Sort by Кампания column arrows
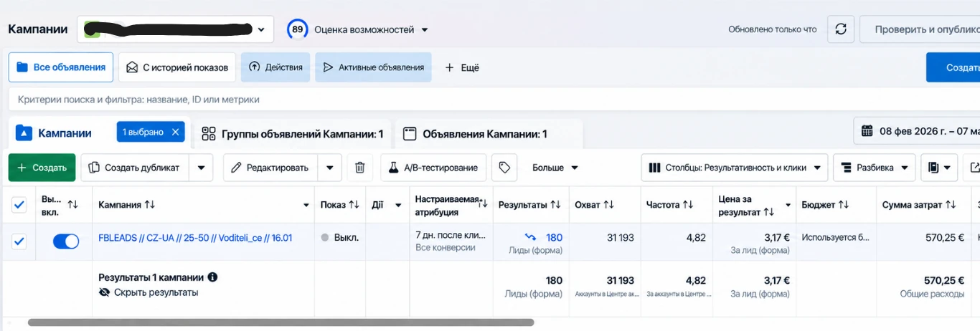The image size is (980, 331). pyautogui.click(x=149, y=205)
